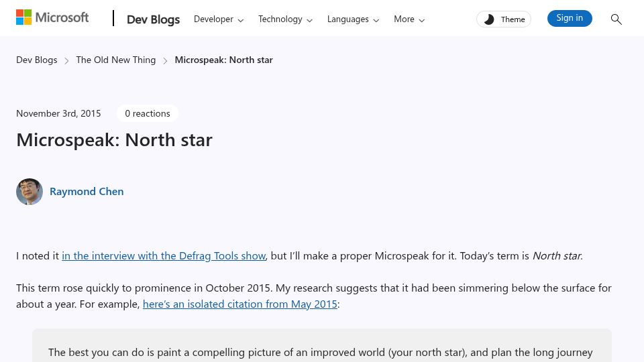Viewport: 644px width, 362px height.
Task: Click the Microspeak: North star breadcrumb
Action: tap(223, 60)
